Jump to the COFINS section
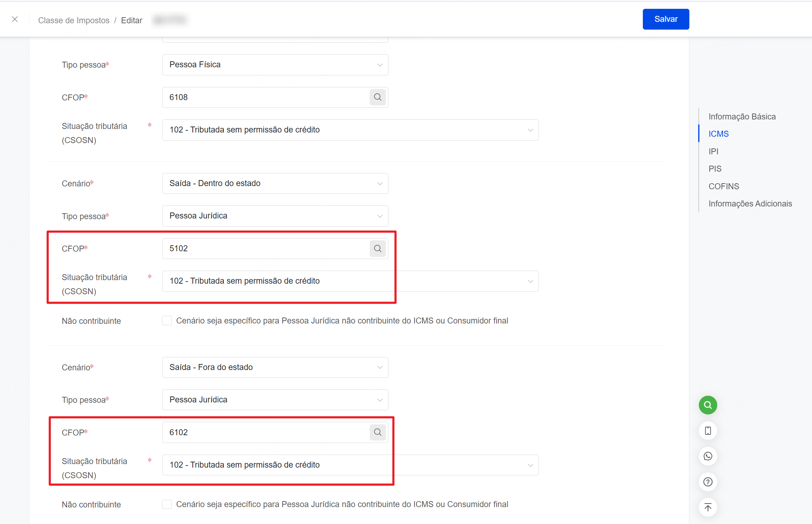The height and width of the screenshot is (524, 812). click(724, 186)
